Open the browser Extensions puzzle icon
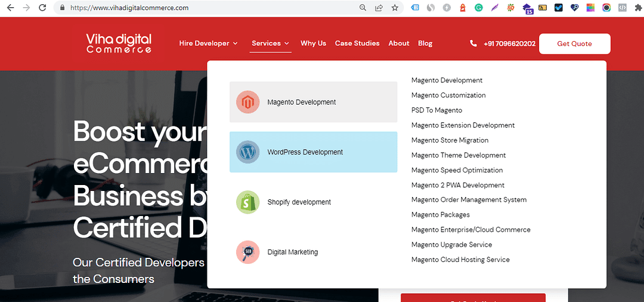 (x=637, y=8)
